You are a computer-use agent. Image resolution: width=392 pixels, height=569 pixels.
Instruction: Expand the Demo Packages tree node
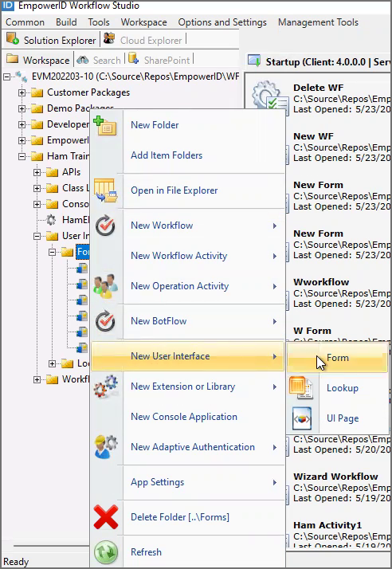[x=22, y=108]
